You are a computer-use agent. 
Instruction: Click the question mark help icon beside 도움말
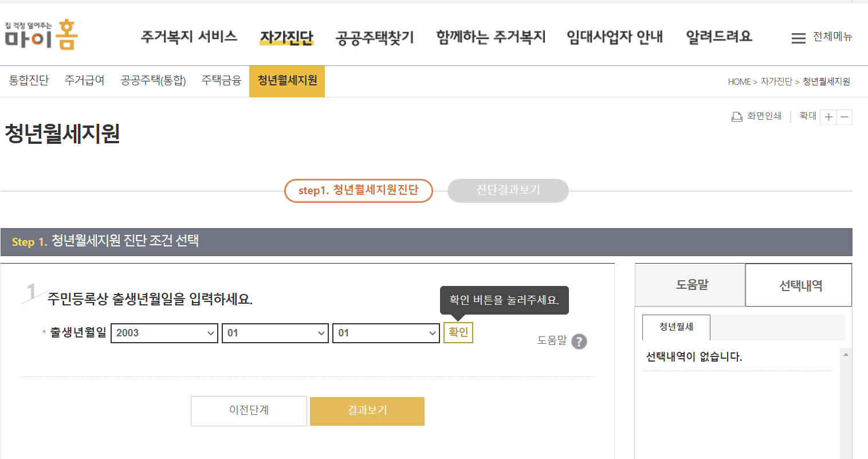pyautogui.click(x=579, y=342)
